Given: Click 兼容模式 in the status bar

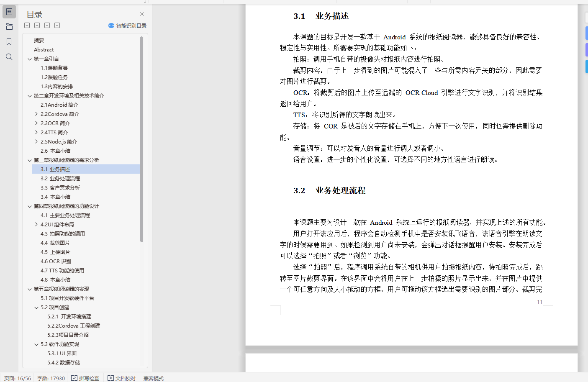Looking at the screenshot, I should coord(154,378).
